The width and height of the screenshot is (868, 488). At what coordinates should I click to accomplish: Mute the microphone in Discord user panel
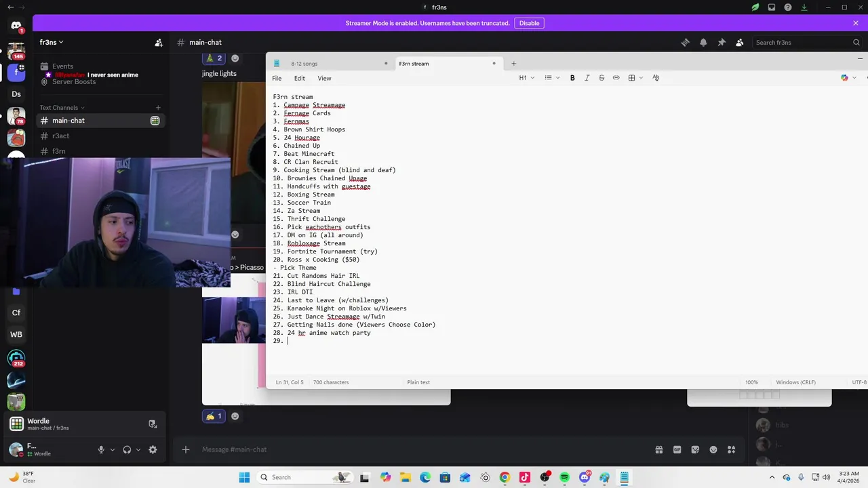click(x=101, y=449)
